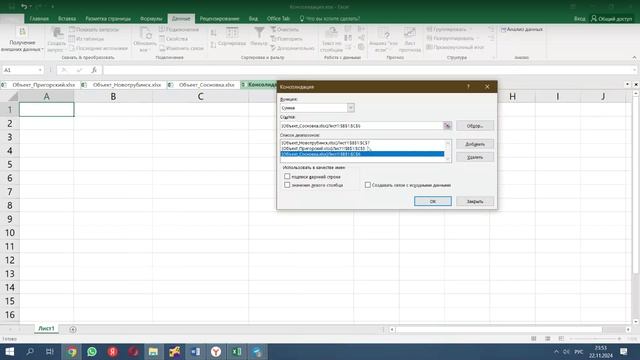Select the highlighted Объект_Сосновка range entry

point(362,154)
